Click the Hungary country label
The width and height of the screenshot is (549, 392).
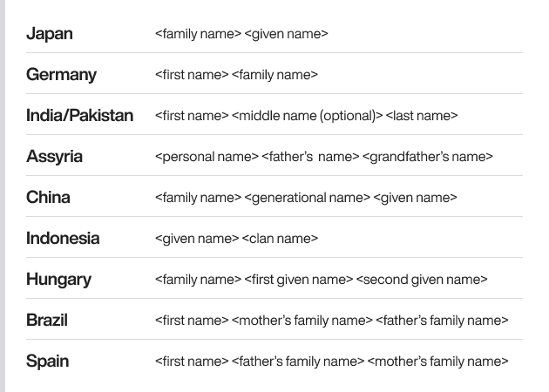[58, 280]
